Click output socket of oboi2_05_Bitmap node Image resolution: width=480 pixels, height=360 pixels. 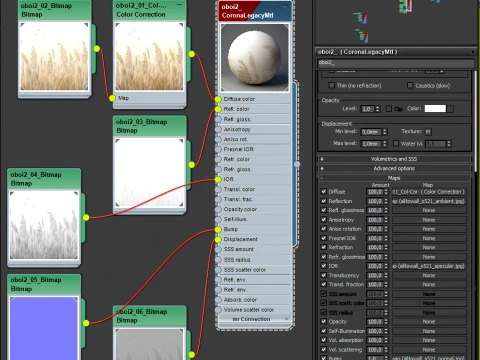point(86,323)
